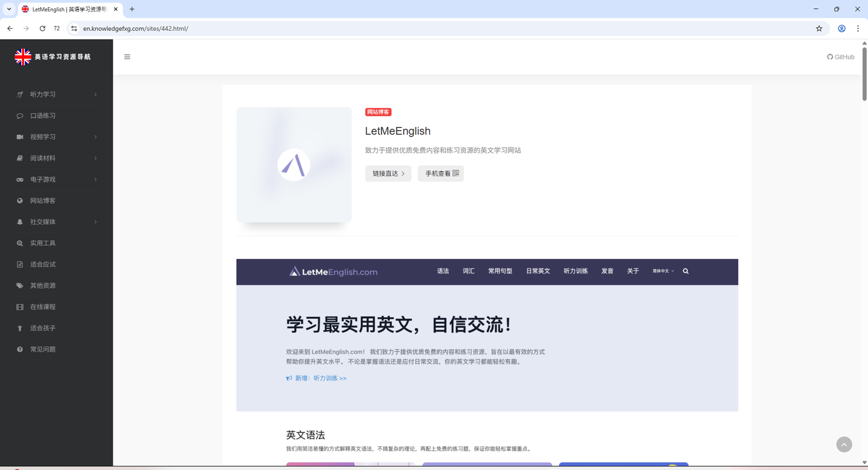The image size is (868, 470).
Task: Click the description 致力于提供优质免费内容和练习资源的英文学习网站
Action: [443, 151]
